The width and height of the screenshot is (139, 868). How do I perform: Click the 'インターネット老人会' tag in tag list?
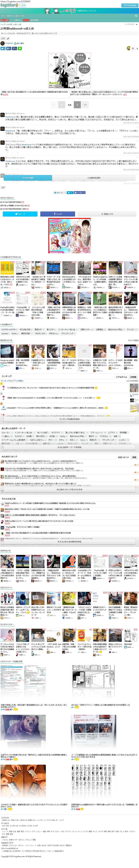point(68,329)
